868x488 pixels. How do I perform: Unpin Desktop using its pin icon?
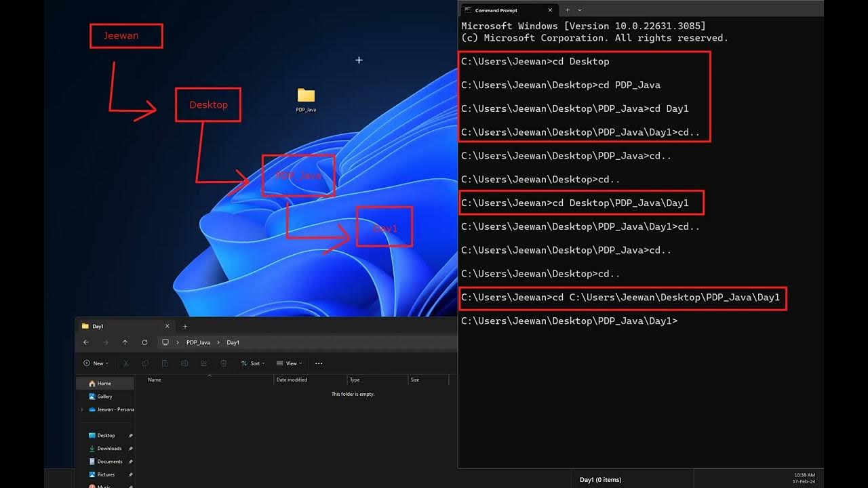[130, 435]
